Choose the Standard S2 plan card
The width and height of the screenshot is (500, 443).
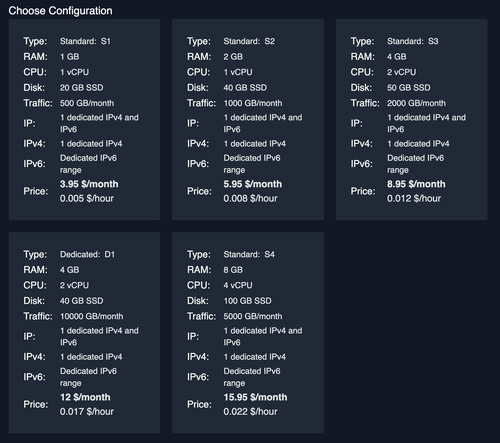click(x=248, y=119)
